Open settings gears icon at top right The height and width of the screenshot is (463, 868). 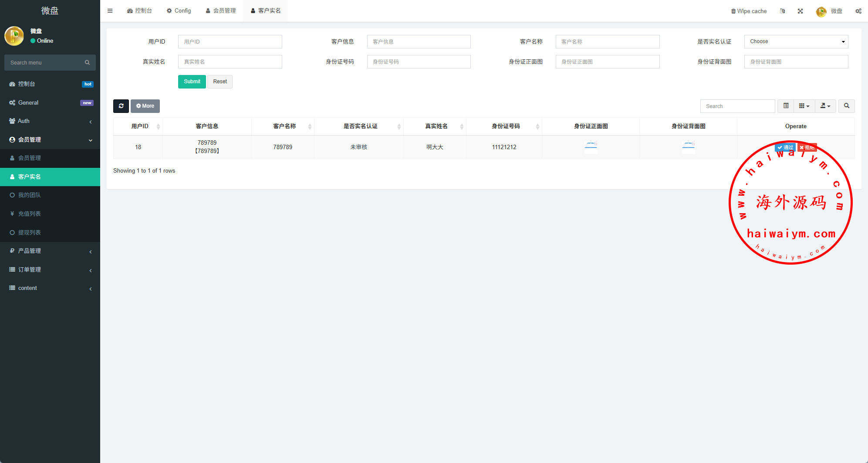[858, 11]
